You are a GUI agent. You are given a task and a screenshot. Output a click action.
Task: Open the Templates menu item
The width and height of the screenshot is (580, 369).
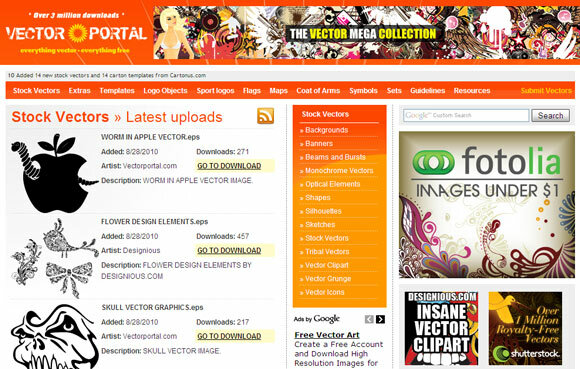click(117, 91)
